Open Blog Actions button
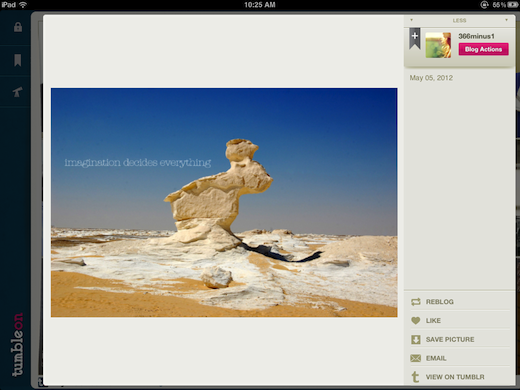 click(x=483, y=49)
